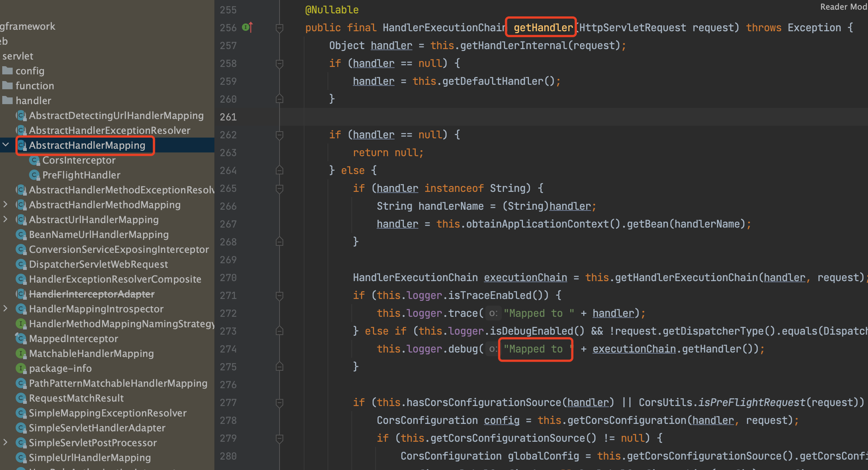Screen dimensions: 868x470
Task: Collapse the AbstractHandlerMapping tree node
Action: pos(6,145)
